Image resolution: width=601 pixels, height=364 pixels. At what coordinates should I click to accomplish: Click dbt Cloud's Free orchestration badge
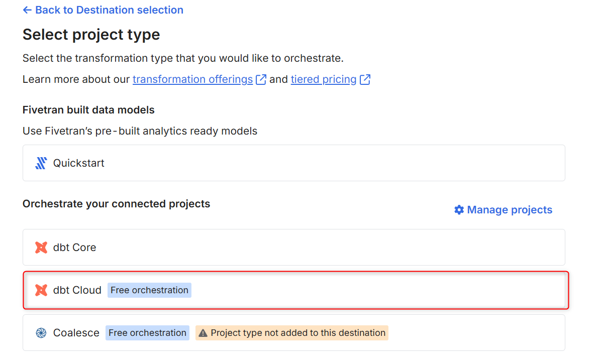149,290
